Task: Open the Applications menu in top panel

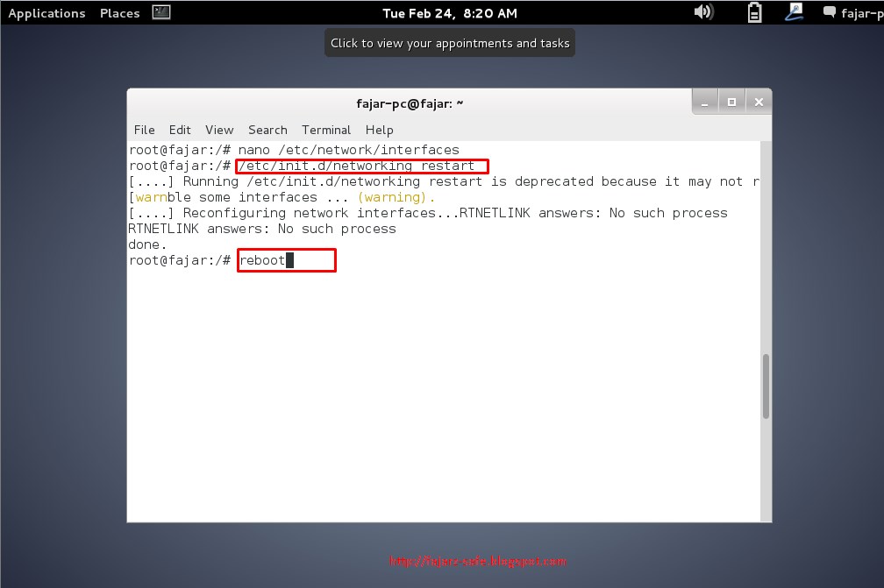Action: [x=46, y=13]
